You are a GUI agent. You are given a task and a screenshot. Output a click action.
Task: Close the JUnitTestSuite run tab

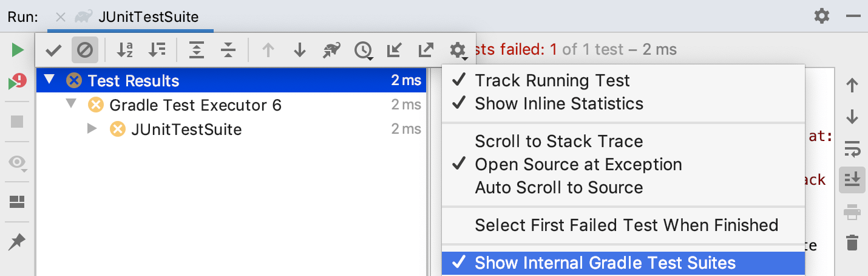pos(60,17)
